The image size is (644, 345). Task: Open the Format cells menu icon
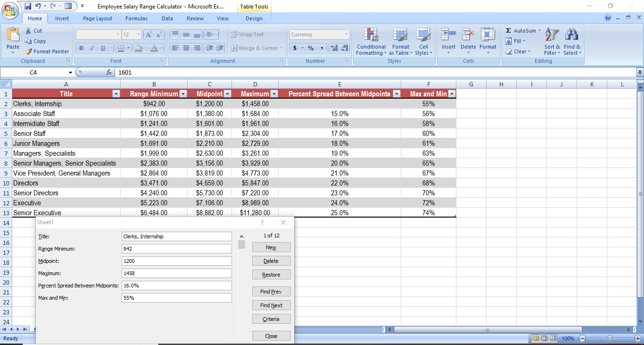488,34
